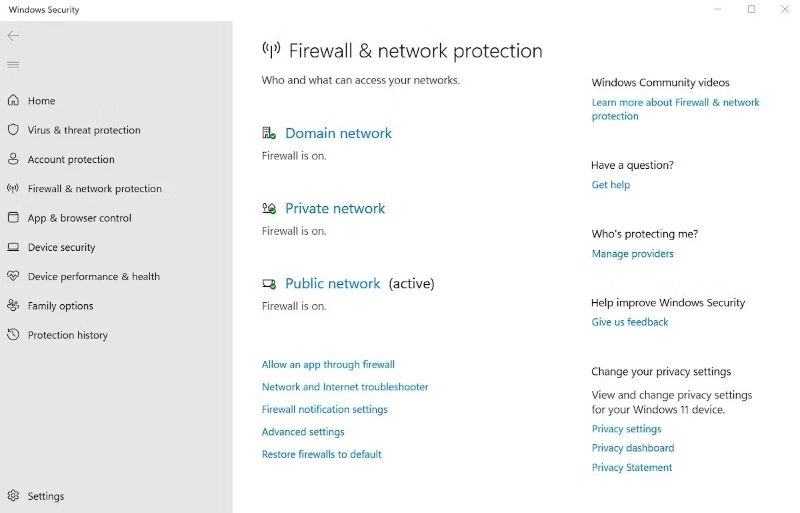800x513 pixels.
Task: Open the Privacy dashboard link
Action: point(633,448)
